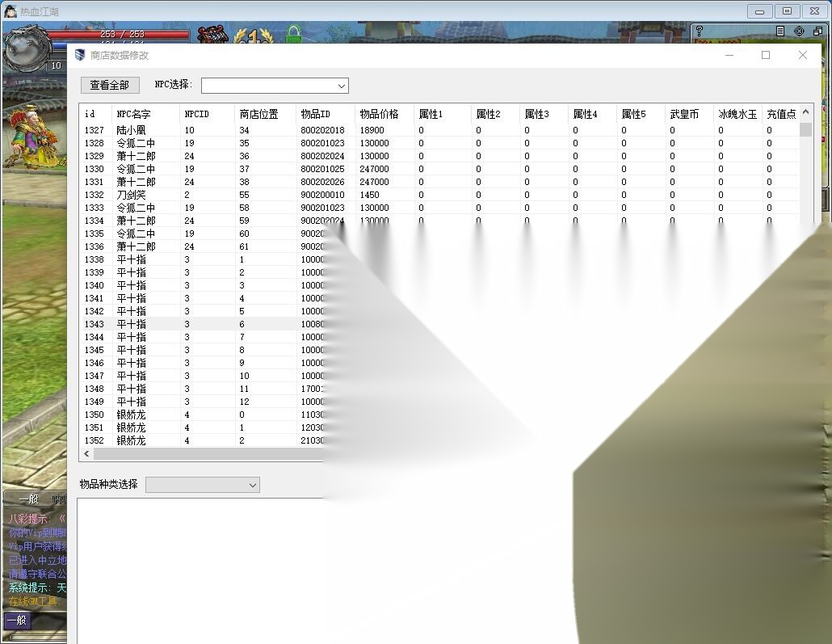Click the red buff icon beside health bar
Image resolution: width=832 pixels, height=644 pixels.
212,35
